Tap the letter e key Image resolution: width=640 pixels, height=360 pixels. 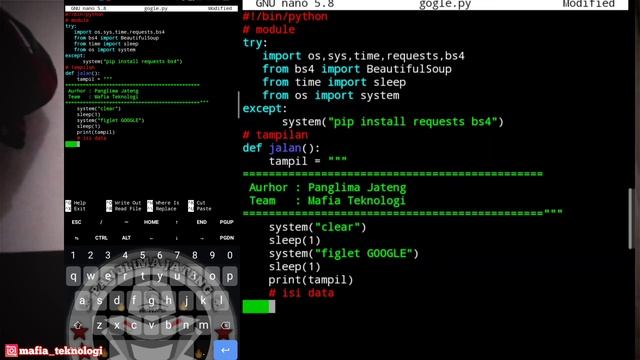point(108,277)
